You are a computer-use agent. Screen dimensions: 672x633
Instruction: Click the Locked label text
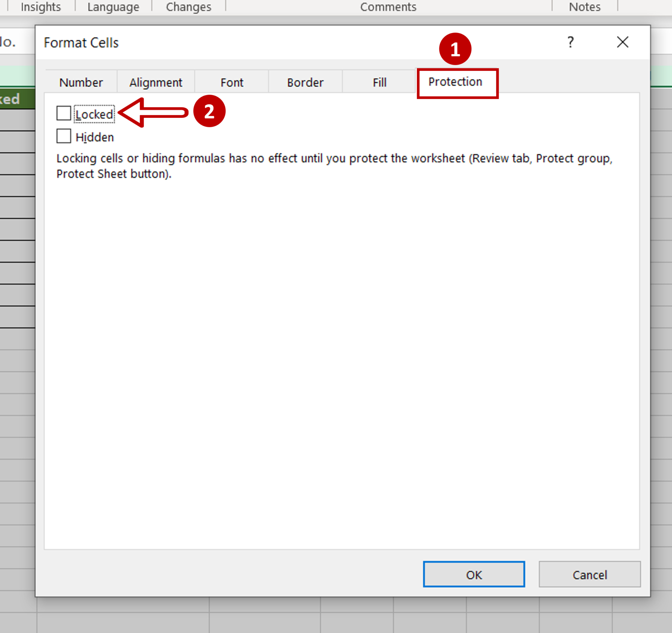(95, 114)
